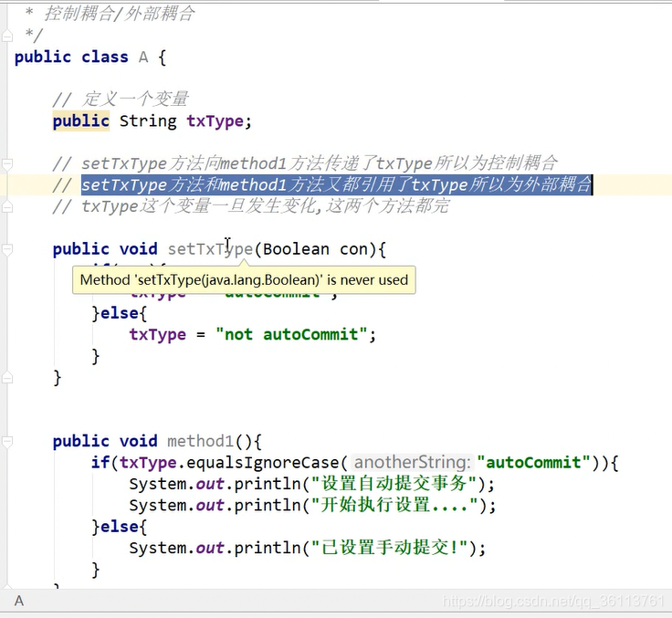Collapse the comment block starting at setTxType方法向method1
This screenshot has height=618, width=672.
click(7, 163)
